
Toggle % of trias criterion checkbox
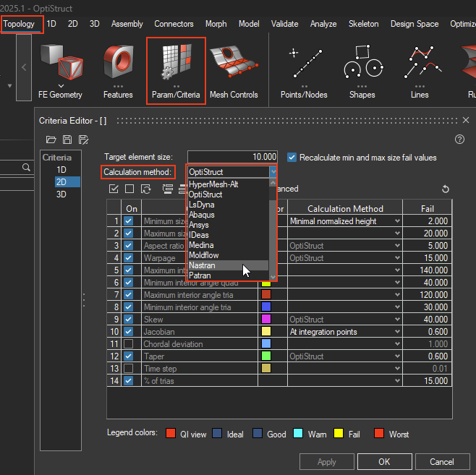tap(129, 381)
